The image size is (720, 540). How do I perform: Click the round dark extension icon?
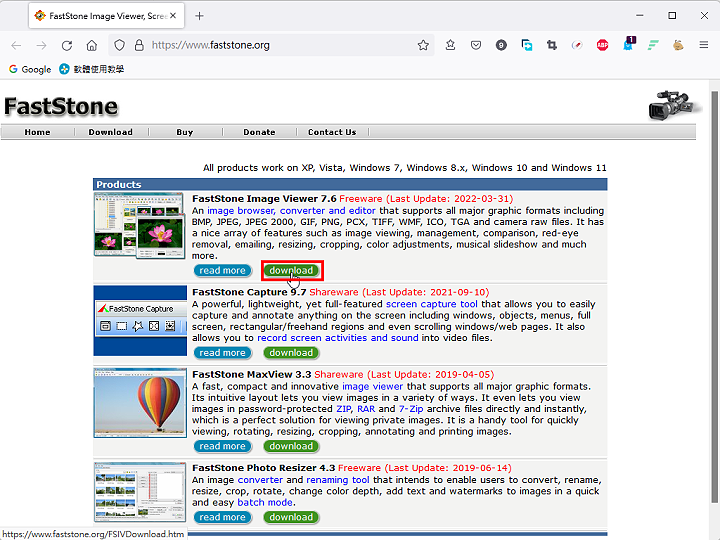pos(501,45)
